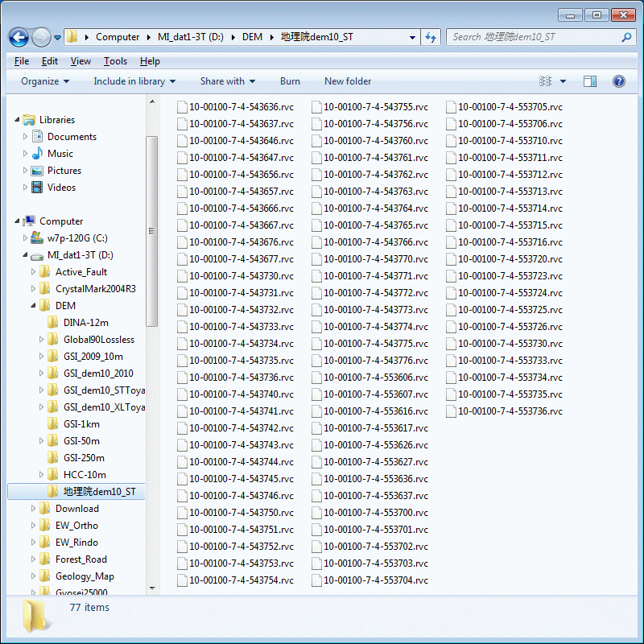Click the search magnifier icon
This screenshot has width=644, height=644.
pyautogui.click(x=626, y=37)
